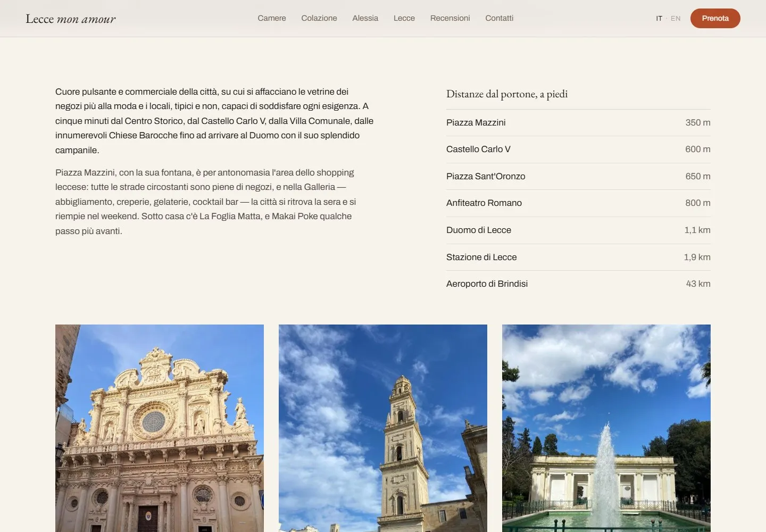Go to the Camere menu item
This screenshot has height=532, width=766.
[272, 18]
